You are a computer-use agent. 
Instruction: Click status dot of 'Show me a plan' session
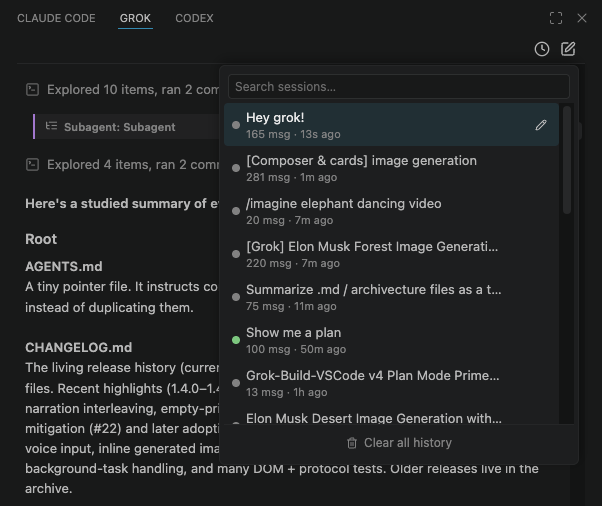[x=236, y=340]
